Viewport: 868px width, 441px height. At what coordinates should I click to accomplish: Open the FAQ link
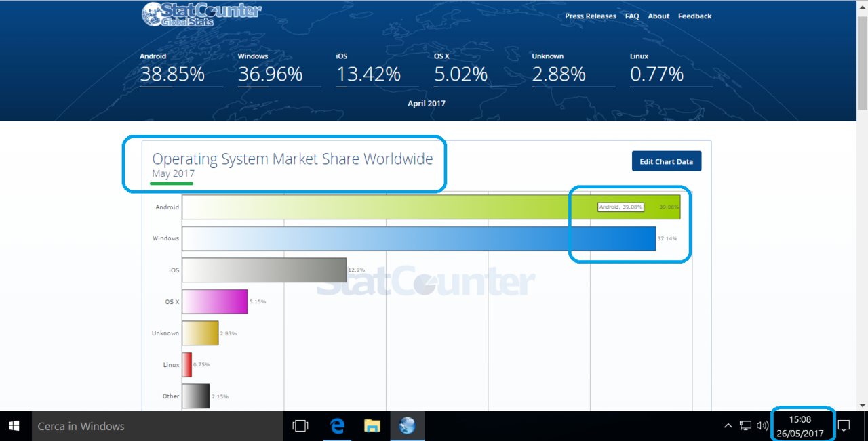[x=632, y=16]
